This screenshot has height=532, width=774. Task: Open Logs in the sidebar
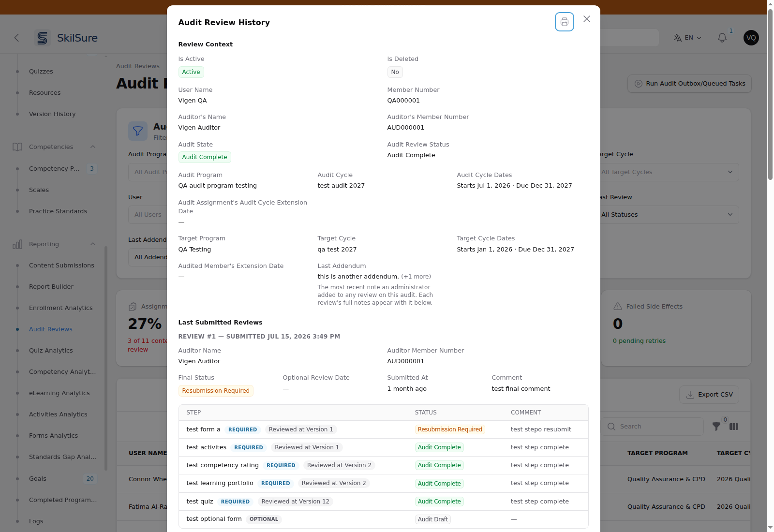36,521
